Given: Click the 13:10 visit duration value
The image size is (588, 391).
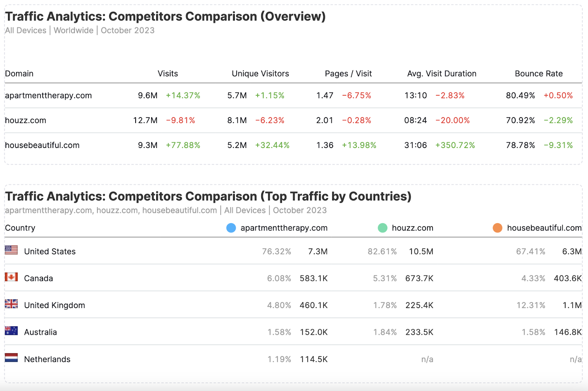Looking at the screenshot, I should click(x=416, y=95).
